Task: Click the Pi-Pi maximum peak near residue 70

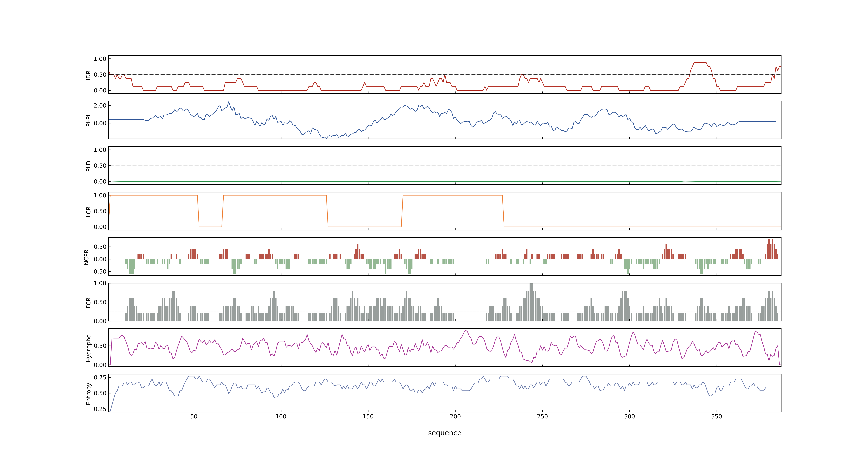Action: tap(229, 102)
